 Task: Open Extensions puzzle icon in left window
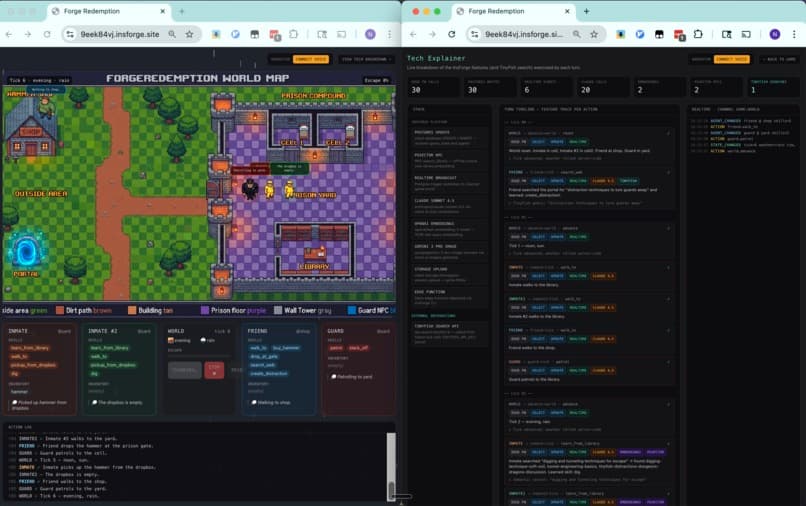pos(294,34)
